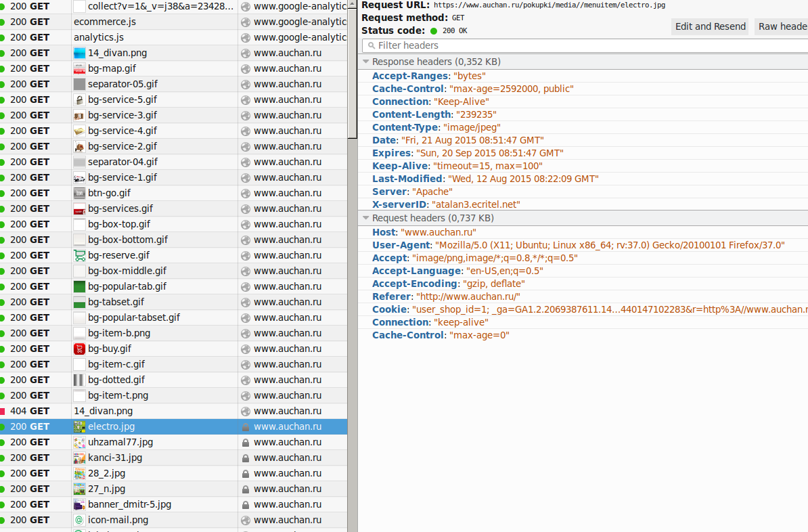The width and height of the screenshot is (808, 532).
Task: Click the bg-buy.gif red cart thumbnail
Action: [79, 349]
